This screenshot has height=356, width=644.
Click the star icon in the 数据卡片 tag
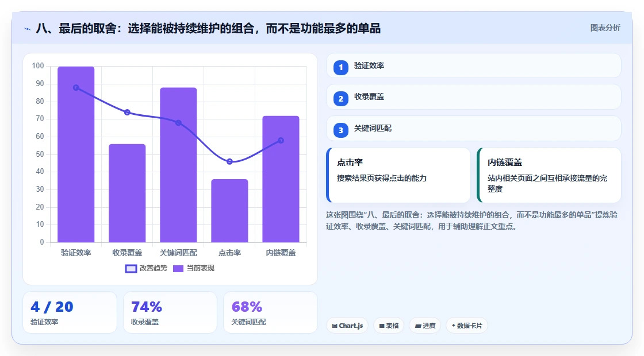click(x=454, y=325)
